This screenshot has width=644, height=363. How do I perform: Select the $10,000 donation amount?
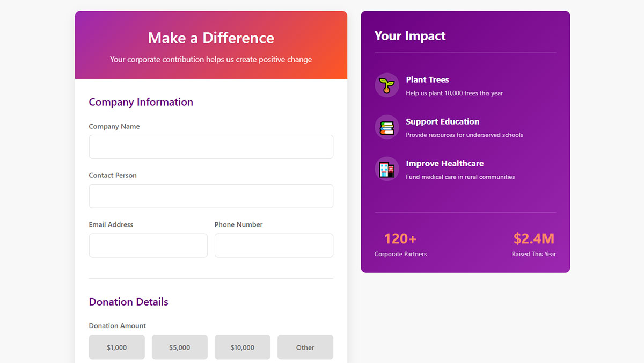tap(242, 347)
